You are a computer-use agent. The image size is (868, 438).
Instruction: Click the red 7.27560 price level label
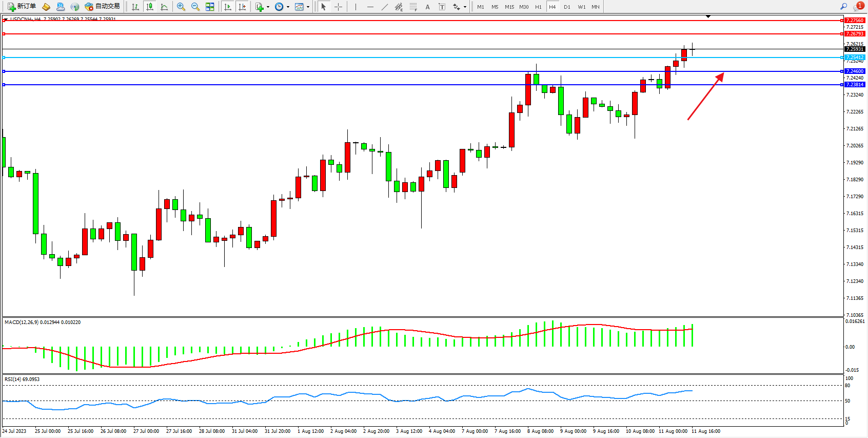point(854,21)
